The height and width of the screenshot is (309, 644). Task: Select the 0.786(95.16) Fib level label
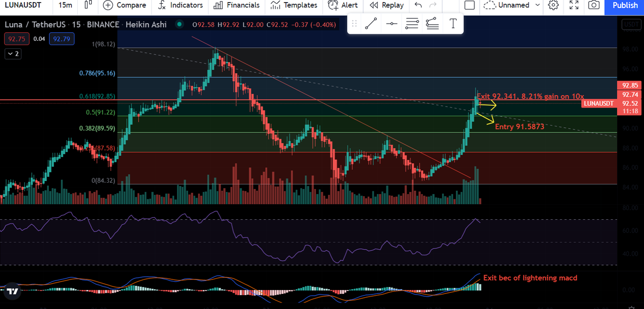[97, 73]
